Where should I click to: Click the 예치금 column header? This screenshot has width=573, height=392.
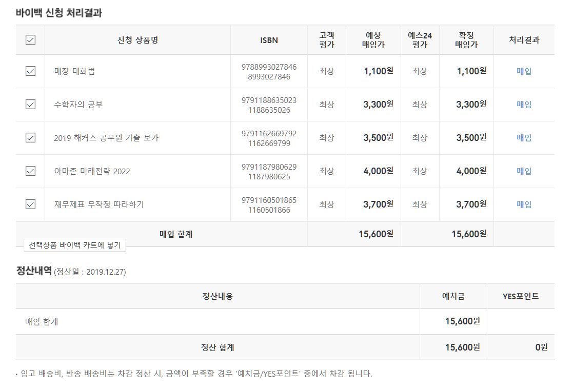453,296
